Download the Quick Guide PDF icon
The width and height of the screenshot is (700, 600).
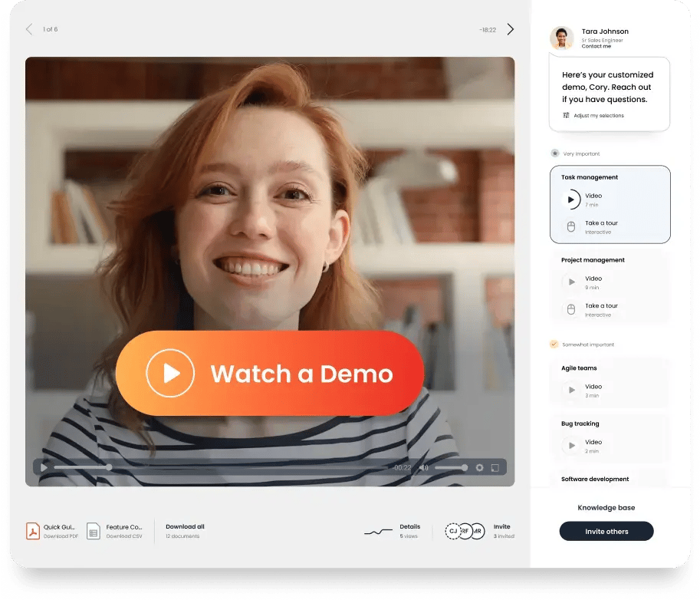[33, 531]
